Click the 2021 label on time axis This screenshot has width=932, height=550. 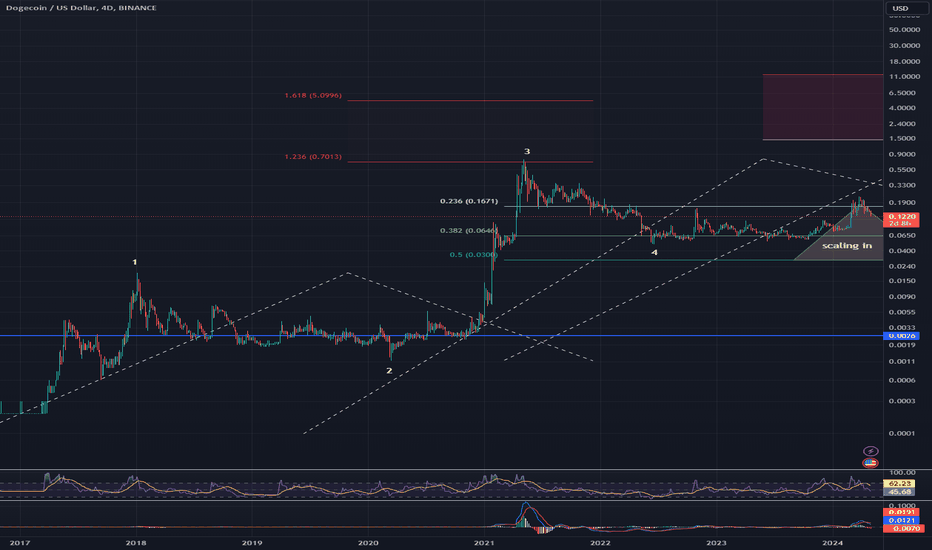(484, 543)
